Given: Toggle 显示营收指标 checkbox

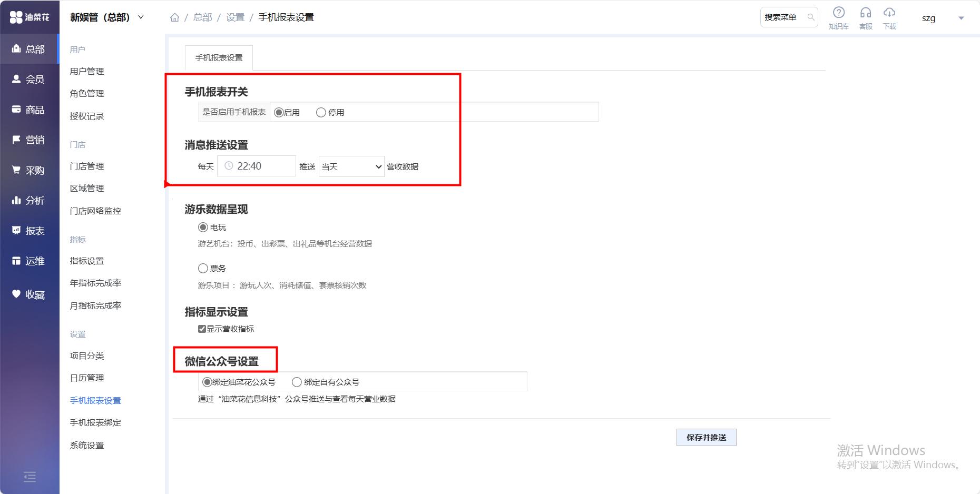Looking at the screenshot, I should pos(202,329).
